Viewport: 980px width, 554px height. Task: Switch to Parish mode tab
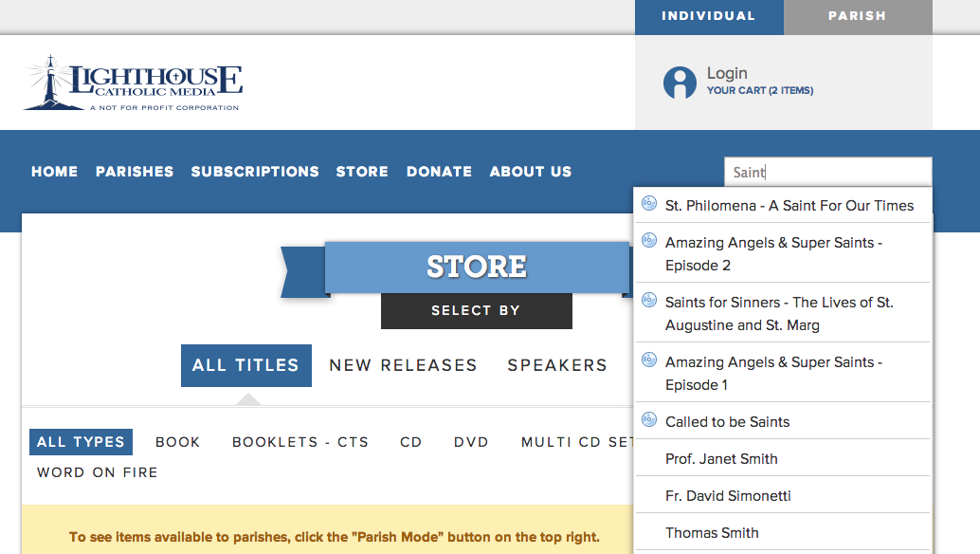[x=857, y=16]
